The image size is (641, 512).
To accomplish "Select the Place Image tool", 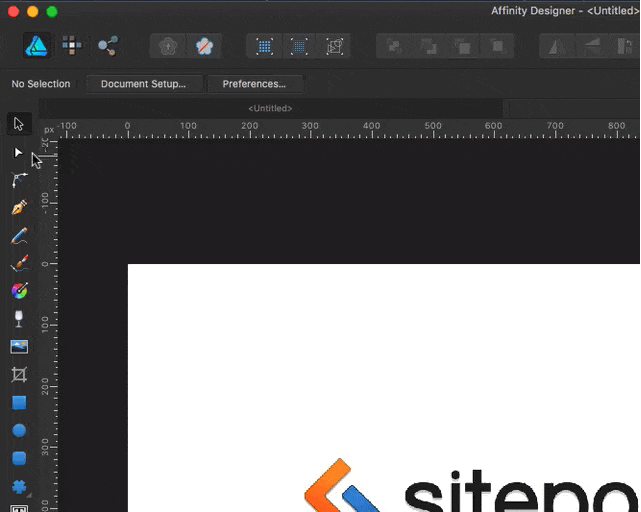I will [19, 347].
